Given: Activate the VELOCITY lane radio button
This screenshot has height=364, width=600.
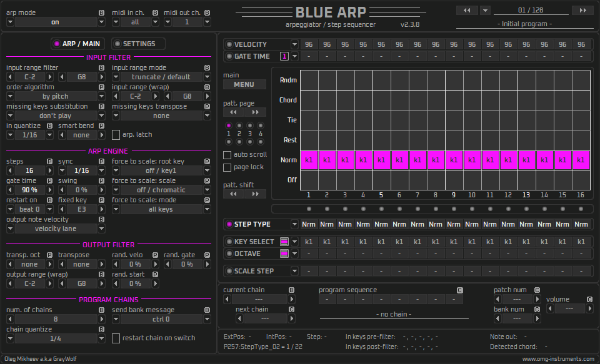Looking at the screenshot, I should 229,44.
